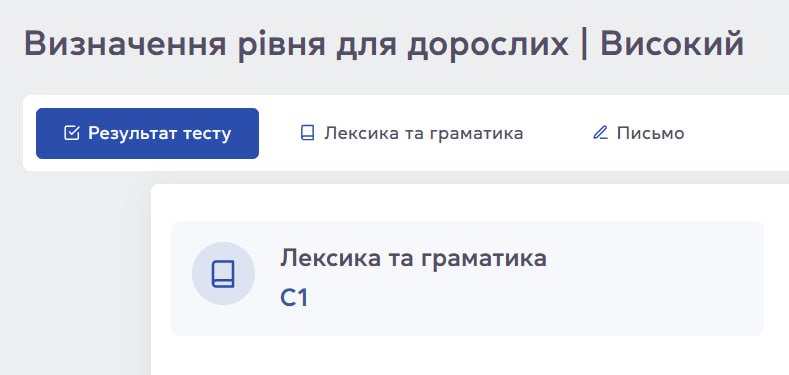The width and height of the screenshot is (789, 375).
Task: Click the vertical bar separator in the title
Action: point(584,44)
